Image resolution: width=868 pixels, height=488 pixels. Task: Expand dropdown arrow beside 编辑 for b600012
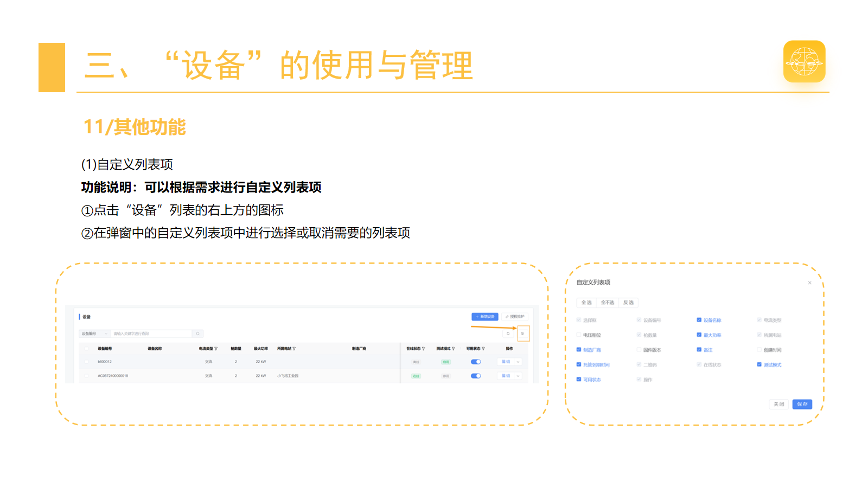[x=518, y=362]
